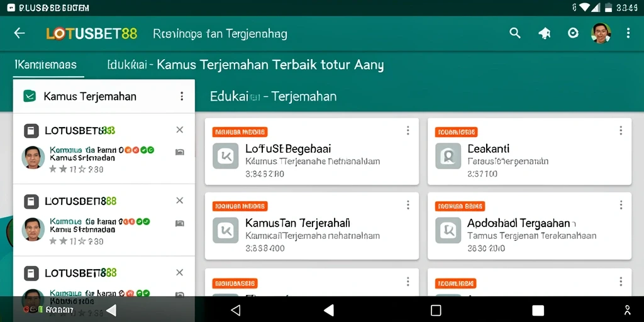Open the Deakanti card app icon
The width and height of the screenshot is (644, 322).
tap(448, 156)
